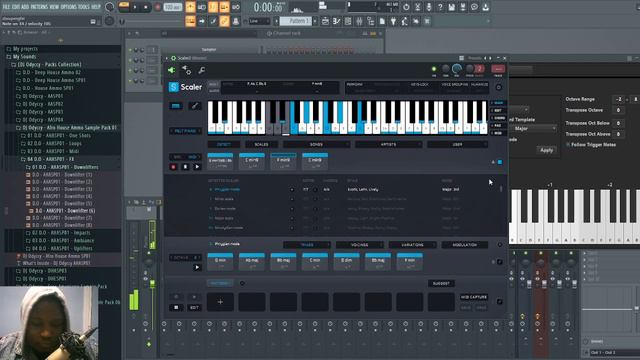This screenshot has width=640, height=360.
Task: Arm the main record button
Action: (157, 7)
